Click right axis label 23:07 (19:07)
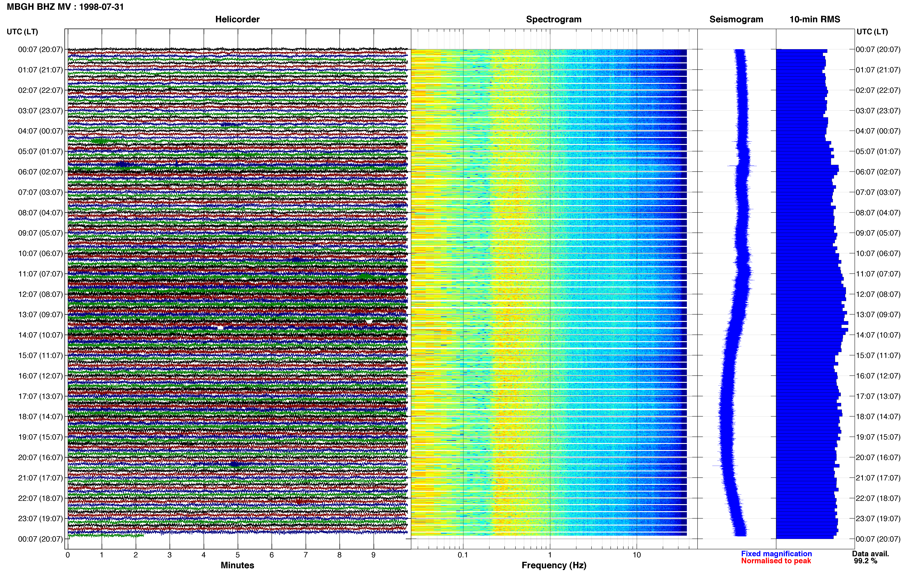 (x=878, y=519)
